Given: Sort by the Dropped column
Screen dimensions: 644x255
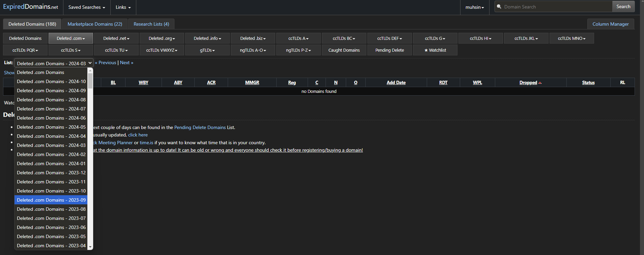Looking at the screenshot, I should [x=528, y=83].
